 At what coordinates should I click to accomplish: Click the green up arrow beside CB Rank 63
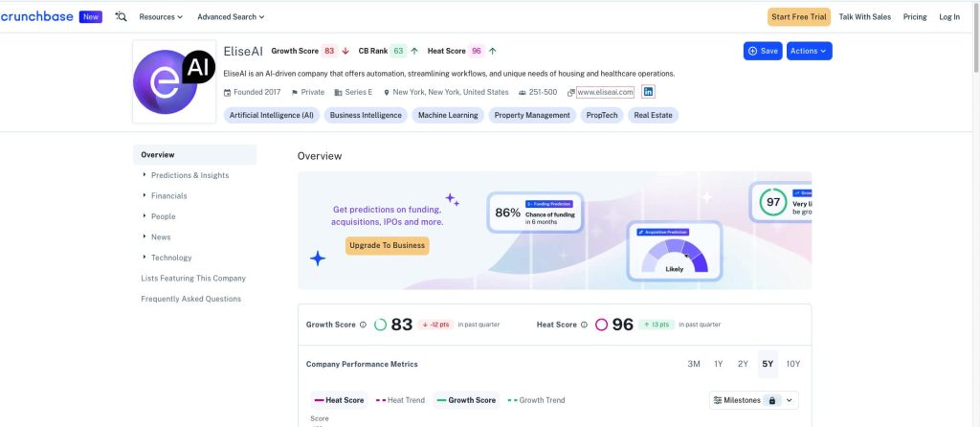[414, 52]
